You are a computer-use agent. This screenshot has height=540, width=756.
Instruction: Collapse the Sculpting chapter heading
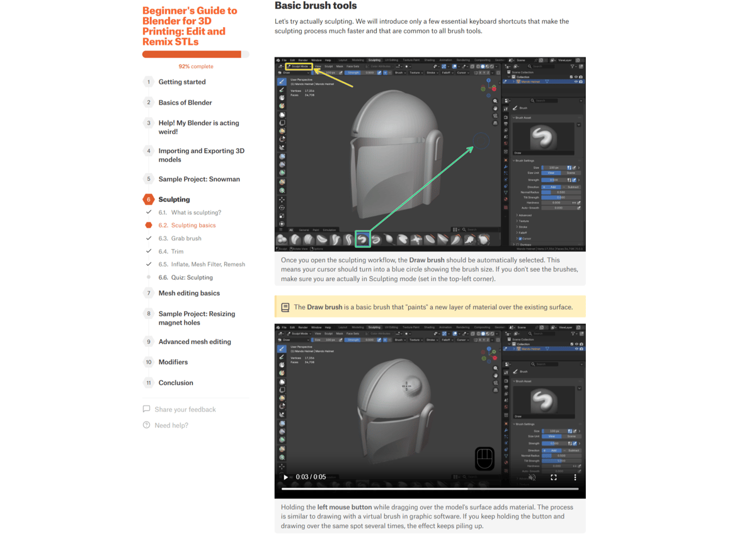coord(174,199)
